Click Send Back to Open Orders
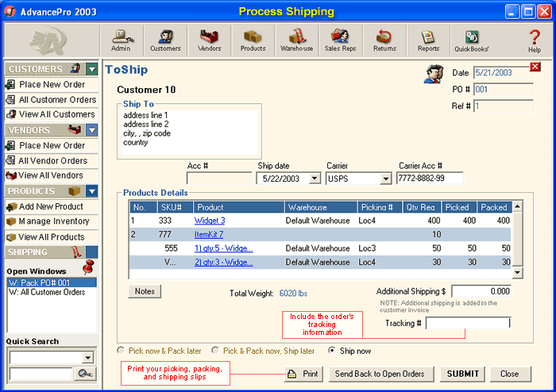 click(380, 374)
